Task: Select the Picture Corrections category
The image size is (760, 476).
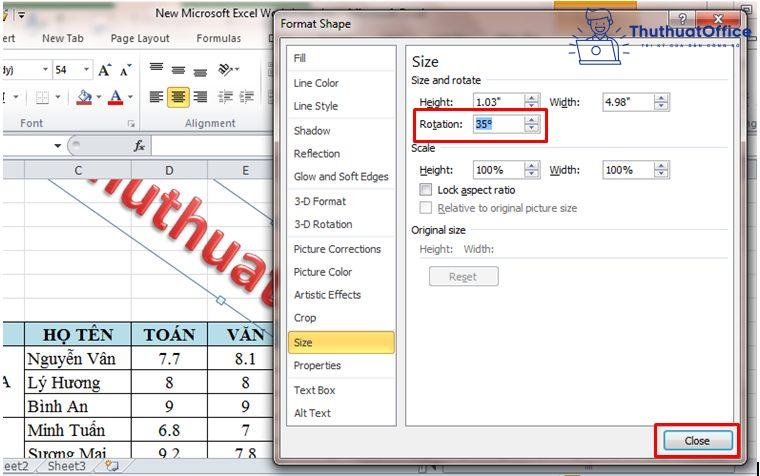Action: (341, 249)
